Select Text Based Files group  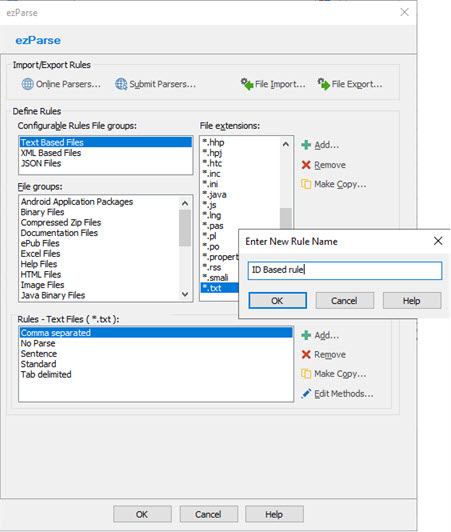point(106,142)
